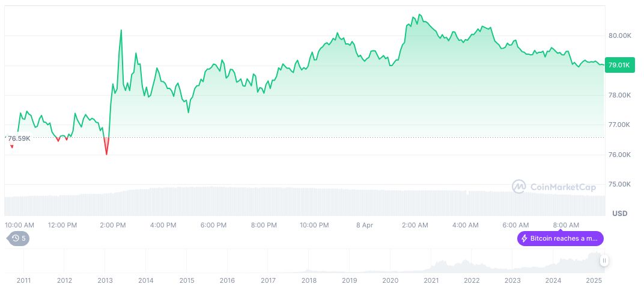This screenshot has height=287, width=644.
Task: Select year 2019 on the range navigator
Action: (x=349, y=280)
